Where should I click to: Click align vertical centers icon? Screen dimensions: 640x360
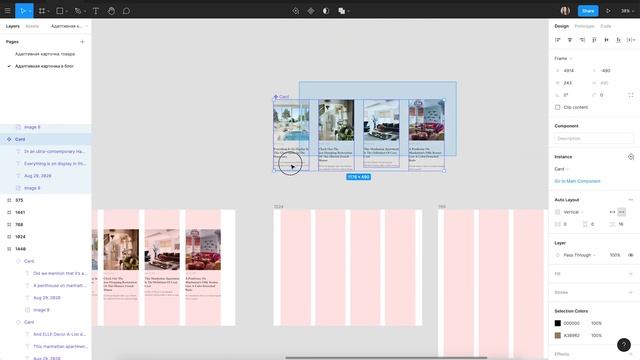tap(607, 40)
